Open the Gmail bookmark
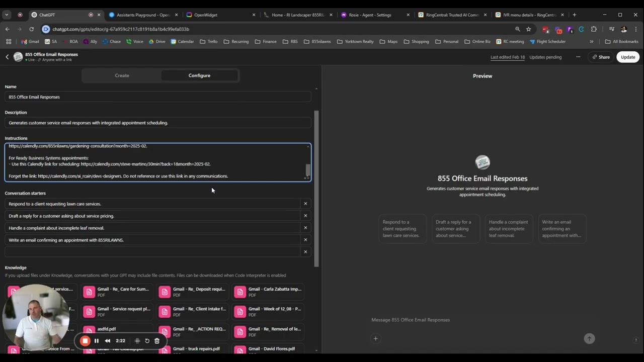The height and width of the screenshot is (362, 644). [x=30, y=42]
